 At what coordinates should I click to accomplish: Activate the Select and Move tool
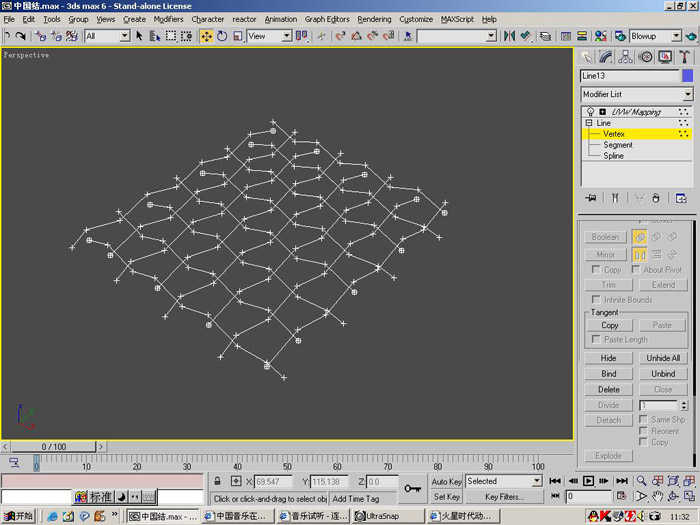(x=206, y=36)
